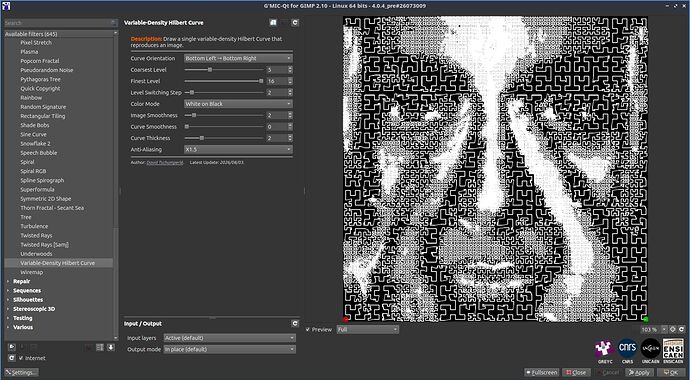
Task: Click the Apply button
Action: (638, 373)
